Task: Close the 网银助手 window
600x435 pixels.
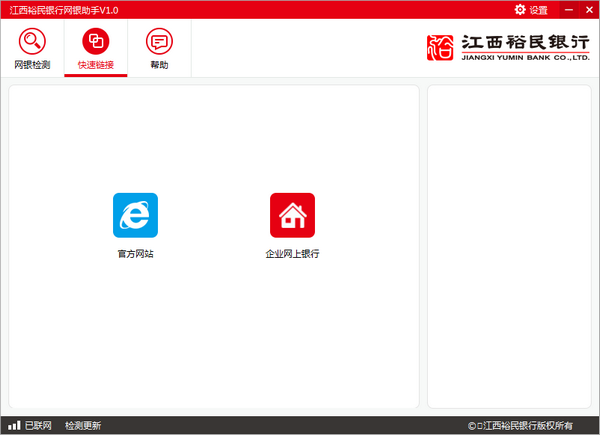Action: click(x=589, y=10)
